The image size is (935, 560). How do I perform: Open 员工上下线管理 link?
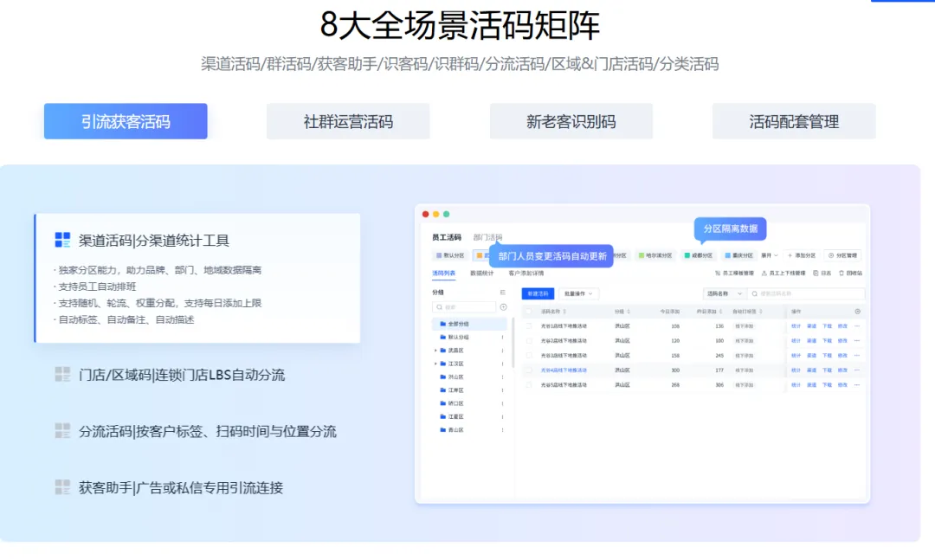(783, 274)
